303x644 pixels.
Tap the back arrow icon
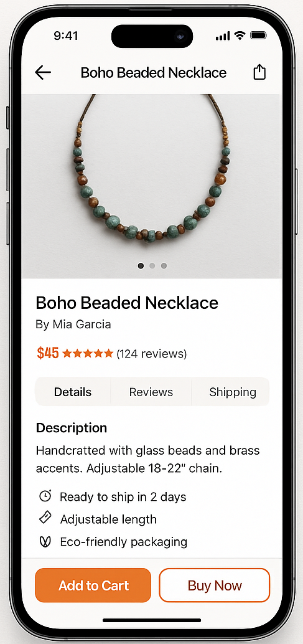(x=43, y=73)
